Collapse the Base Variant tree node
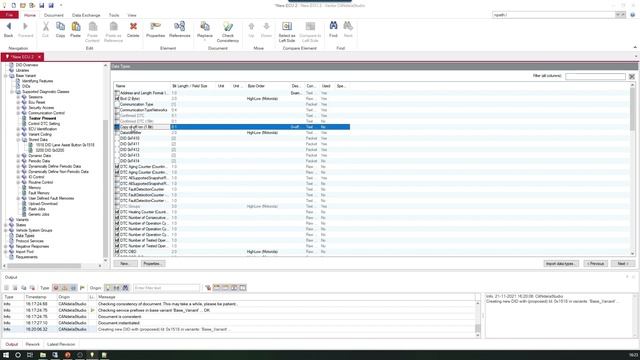 [6, 76]
